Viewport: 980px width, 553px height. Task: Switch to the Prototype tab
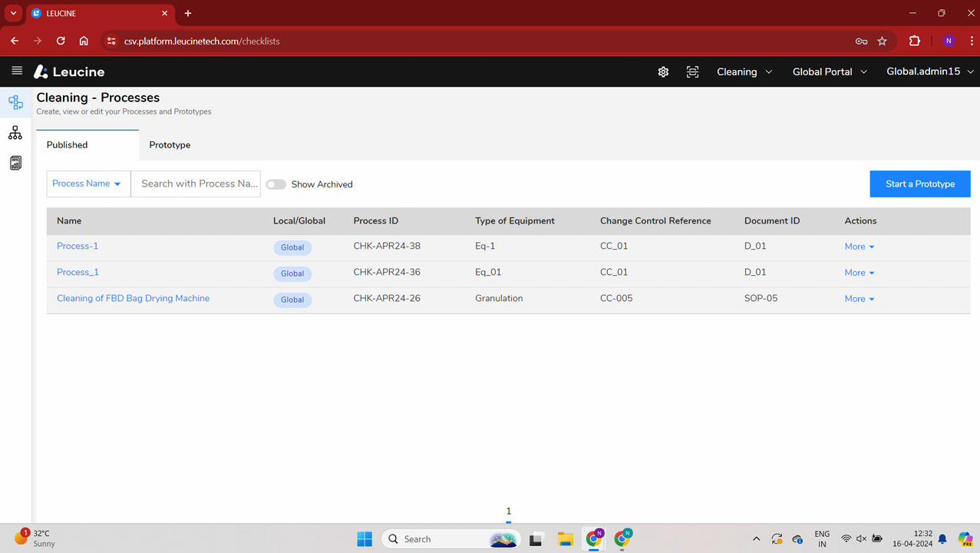coord(170,145)
